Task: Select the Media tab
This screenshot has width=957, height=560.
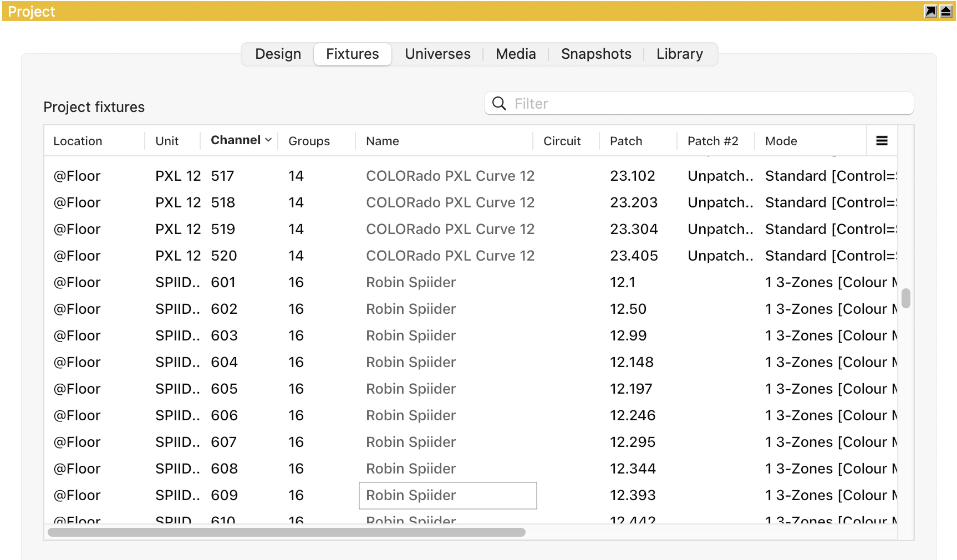Action: [x=516, y=54]
